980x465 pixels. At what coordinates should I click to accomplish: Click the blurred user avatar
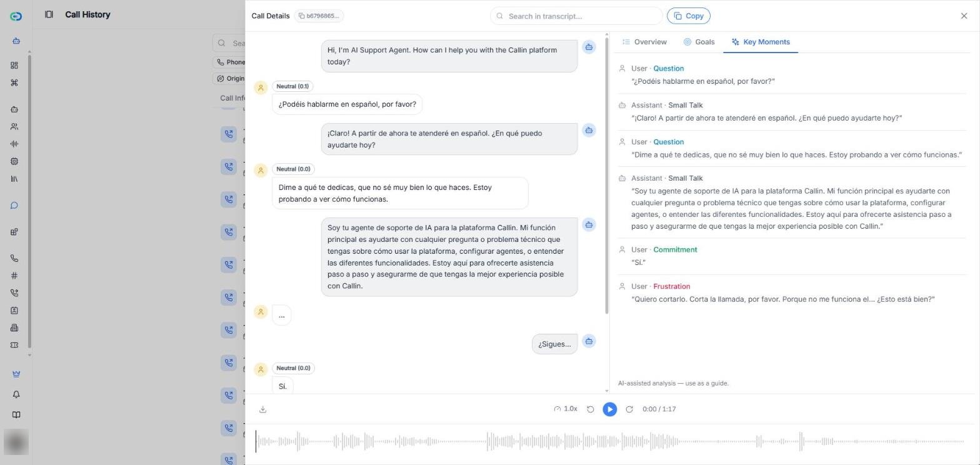16,442
